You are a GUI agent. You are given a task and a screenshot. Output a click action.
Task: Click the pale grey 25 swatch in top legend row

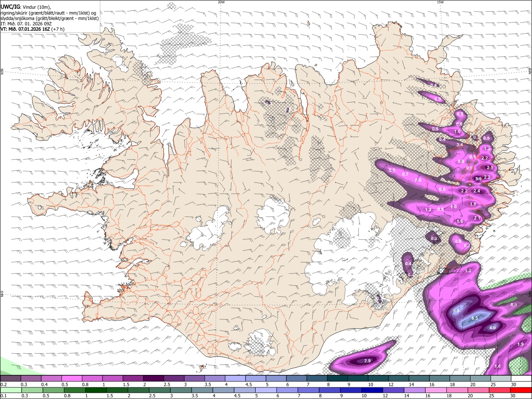click(501, 379)
